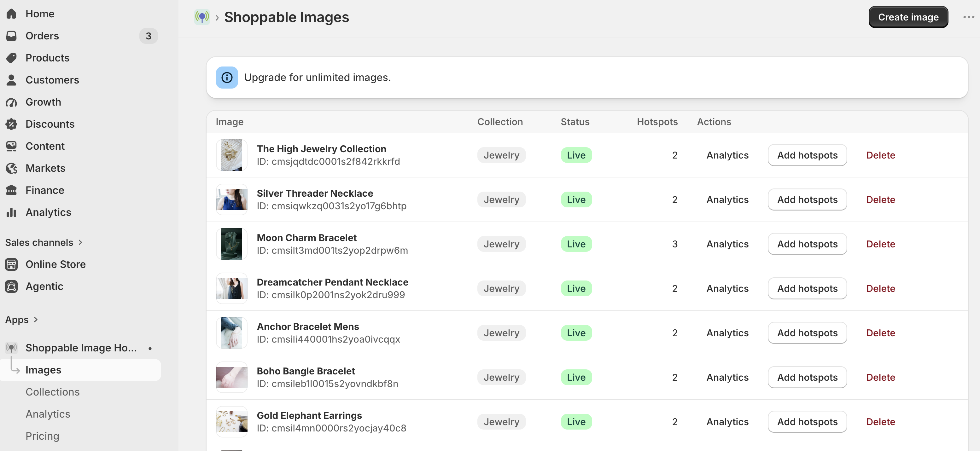Click the Boho Bangle Bracelet thumbnail

click(x=232, y=378)
